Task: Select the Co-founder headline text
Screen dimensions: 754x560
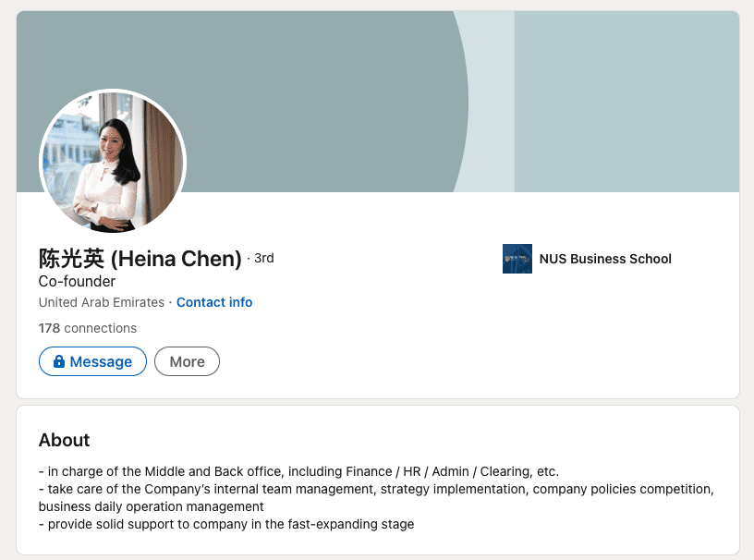Action: pos(77,281)
